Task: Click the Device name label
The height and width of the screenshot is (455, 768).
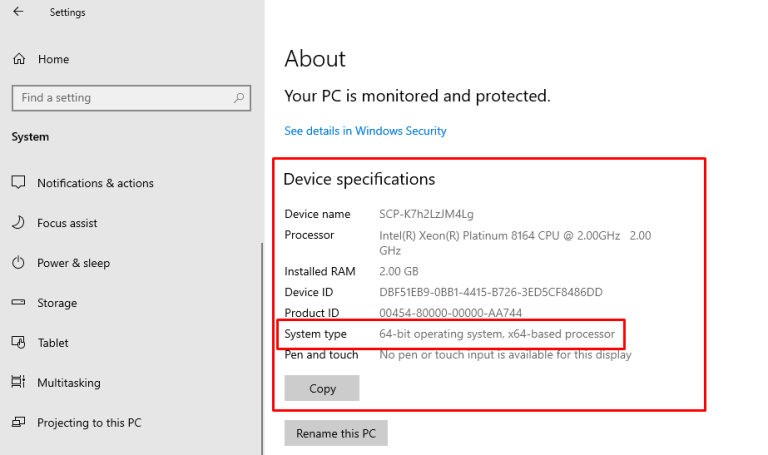Action: pos(317,214)
